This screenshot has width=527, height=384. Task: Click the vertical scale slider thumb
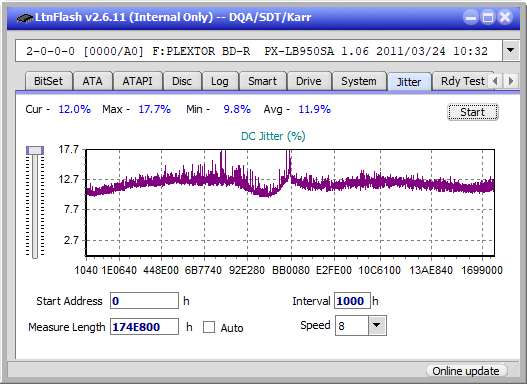35,150
